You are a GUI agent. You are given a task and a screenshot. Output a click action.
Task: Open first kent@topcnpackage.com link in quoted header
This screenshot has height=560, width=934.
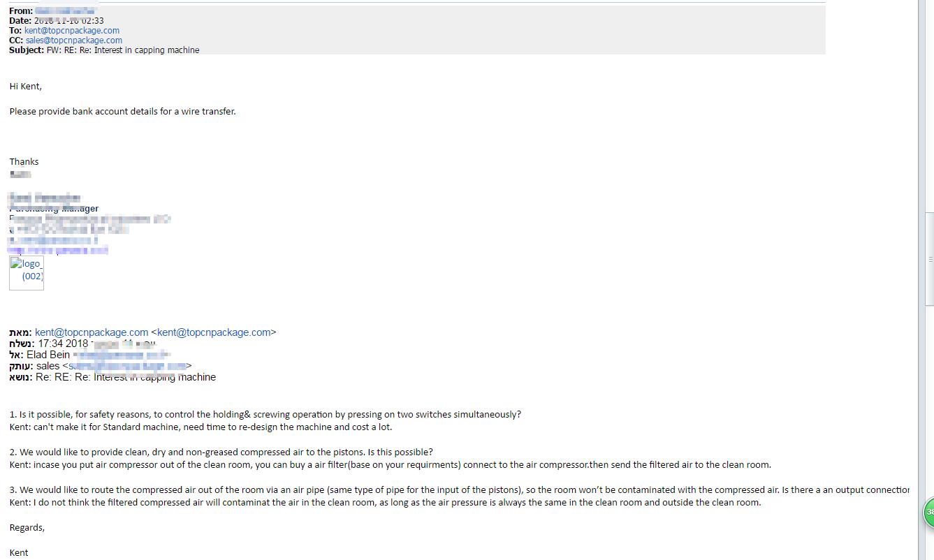click(92, 332)
